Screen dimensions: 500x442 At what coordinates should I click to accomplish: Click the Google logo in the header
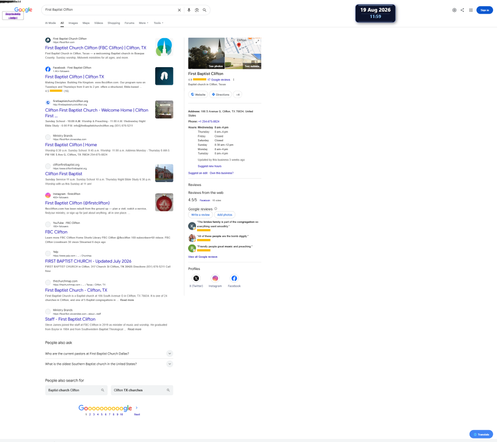coord(23,10)
